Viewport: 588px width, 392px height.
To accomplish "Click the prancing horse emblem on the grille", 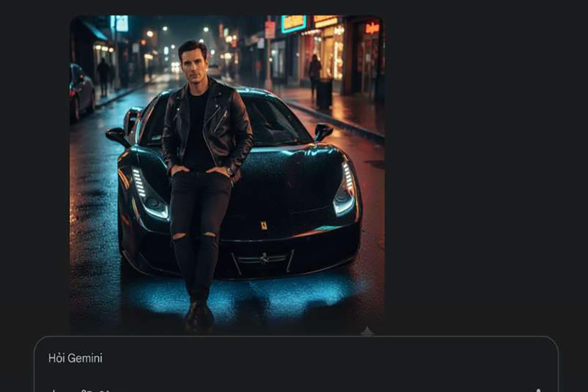I will [264, 258].
